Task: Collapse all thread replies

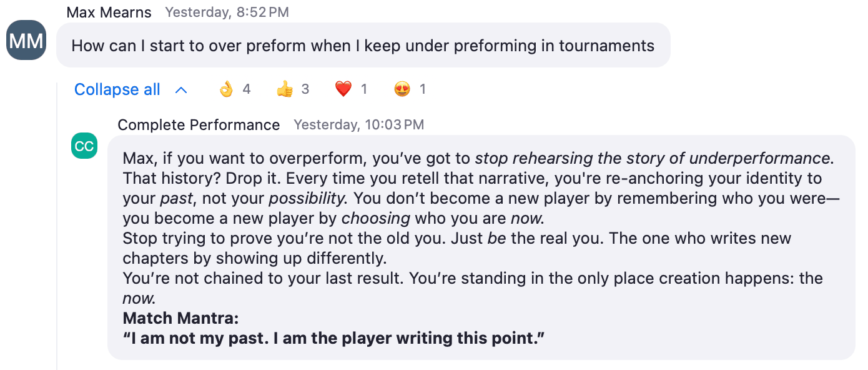Action: pyautogui.click(x=117, y=89)
